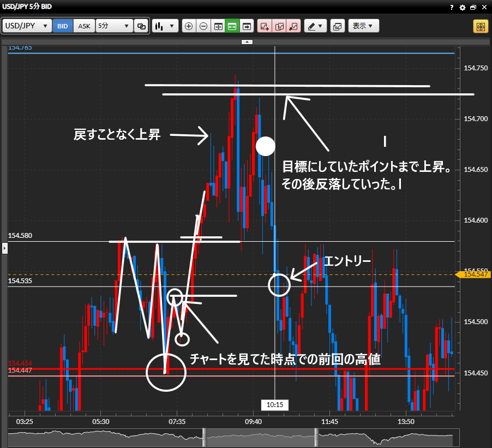This screenshot has width=492, height=448.
Task: Open the 5分 timeframe dropdown
Action: tap(114, 26)
